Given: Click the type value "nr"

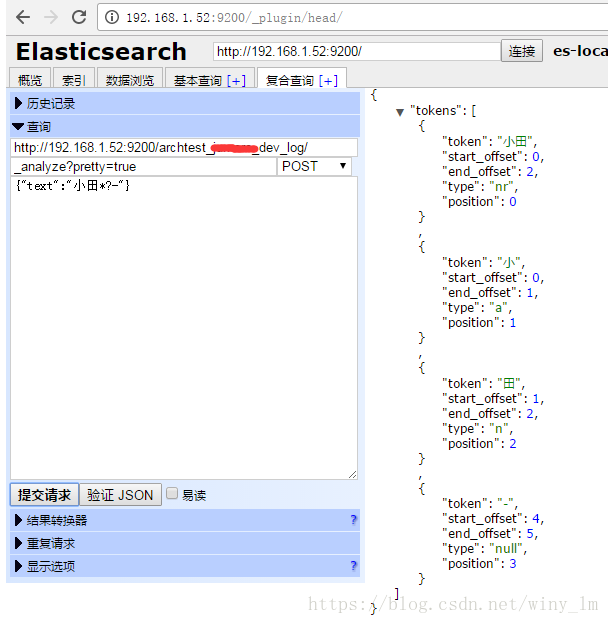Looking at the screenshot, I should [x=501, y=187].
